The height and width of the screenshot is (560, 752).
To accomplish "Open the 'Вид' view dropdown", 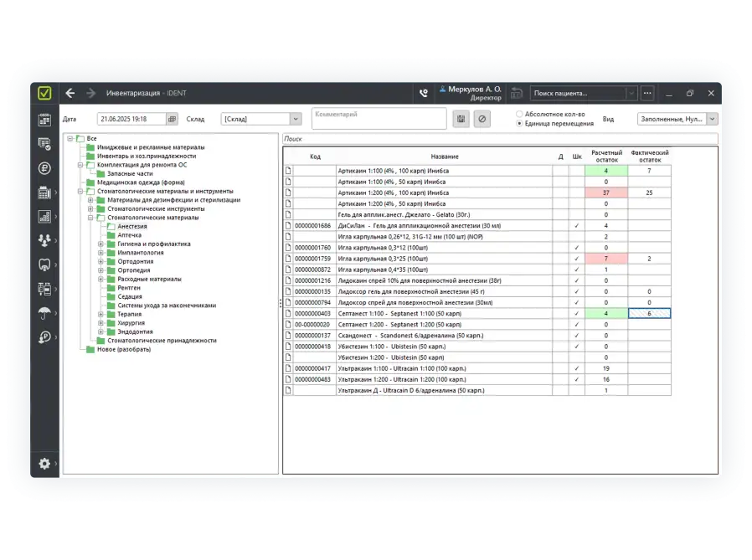I will 712,119.
